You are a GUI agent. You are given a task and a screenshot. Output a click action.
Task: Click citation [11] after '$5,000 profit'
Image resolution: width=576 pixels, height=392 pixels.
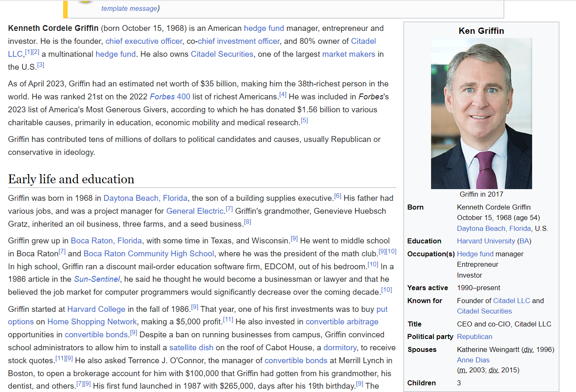pos(228,319)
